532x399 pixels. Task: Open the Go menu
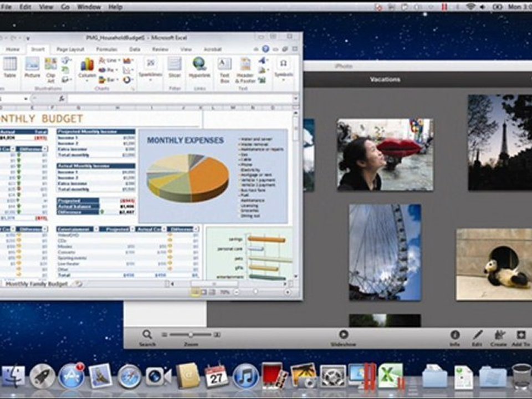[65, 7]
